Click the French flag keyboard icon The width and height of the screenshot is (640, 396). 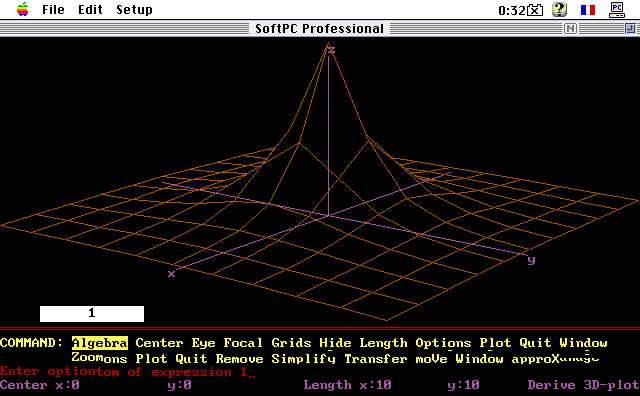click(x=588, y=10)
